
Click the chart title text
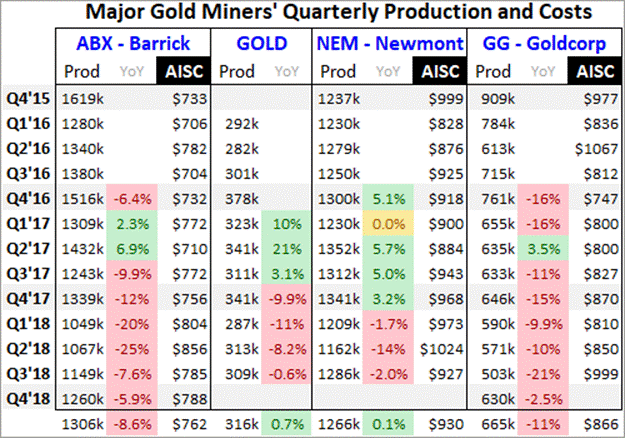pyautogui.click(x=313, y=15)
